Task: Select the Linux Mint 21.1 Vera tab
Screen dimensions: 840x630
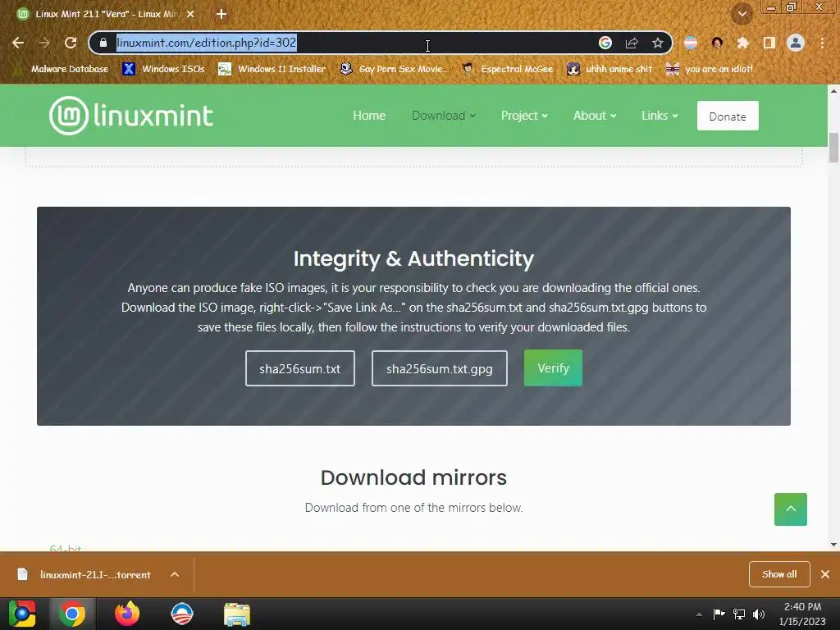Action: tap(104, 14)
